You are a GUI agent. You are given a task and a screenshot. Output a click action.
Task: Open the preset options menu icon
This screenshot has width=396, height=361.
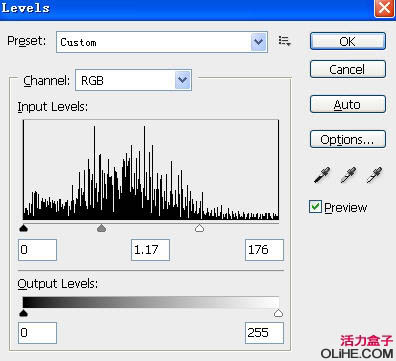284,41
